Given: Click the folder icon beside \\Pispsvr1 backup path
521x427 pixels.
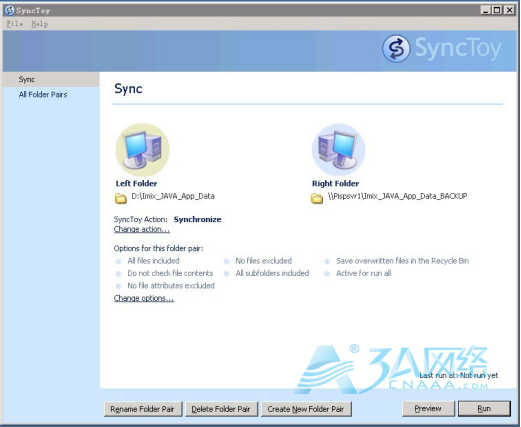Looking at the screenshot, I should [317, 198].
